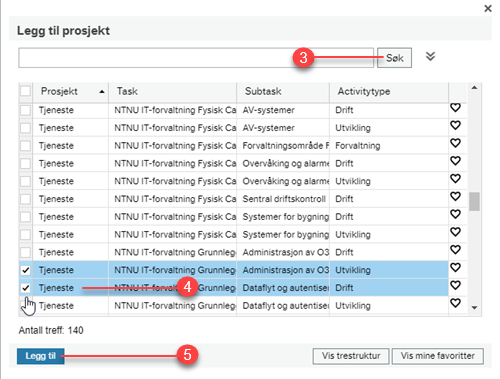Click Tjeneste cell in Sentral driftskontroll row
This screenshot has width=500, height=379.
coord(70,199)
